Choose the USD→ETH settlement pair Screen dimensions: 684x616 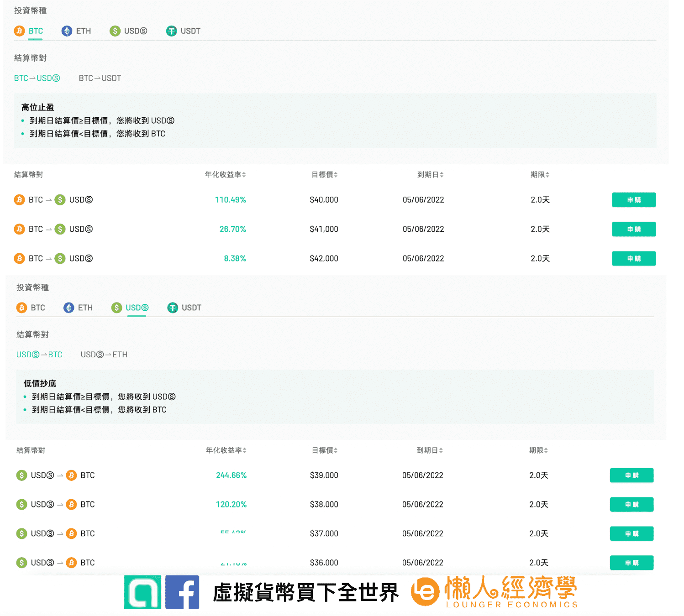click(104, 355)
